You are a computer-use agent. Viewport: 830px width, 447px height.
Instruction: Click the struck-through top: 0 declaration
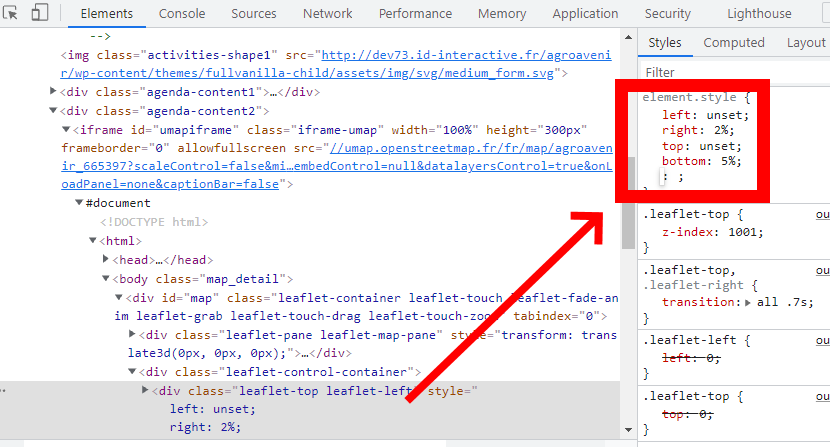tap(688, 414)
